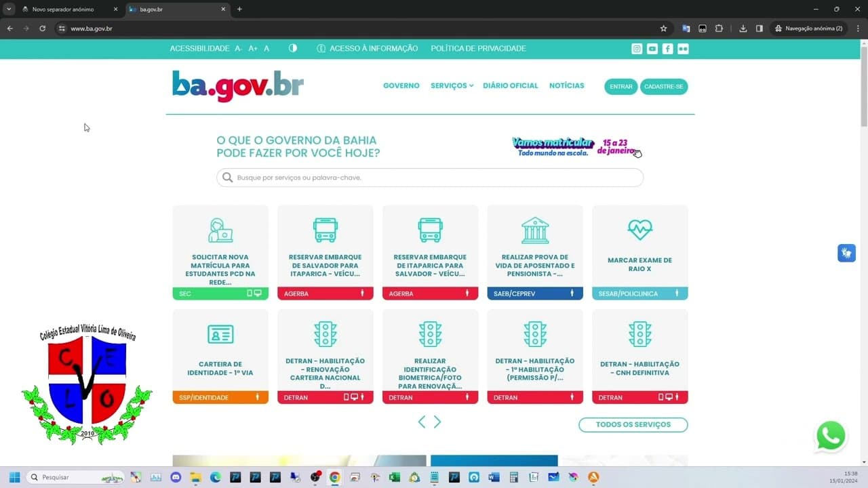Click the Todos os Serviços button
Screen dimensions: 868x488
633,425
